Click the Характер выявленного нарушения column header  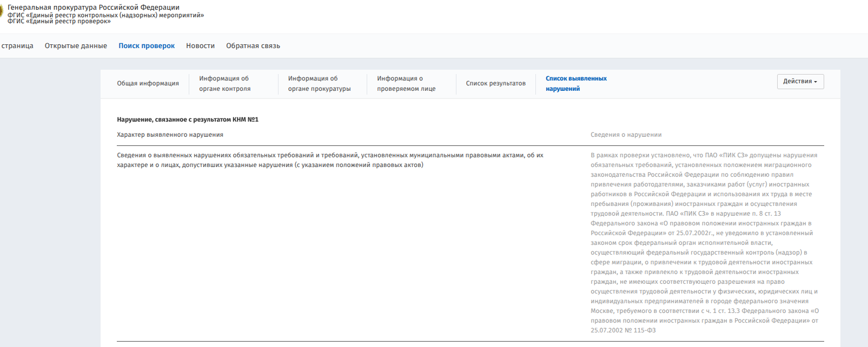[170, 135]
